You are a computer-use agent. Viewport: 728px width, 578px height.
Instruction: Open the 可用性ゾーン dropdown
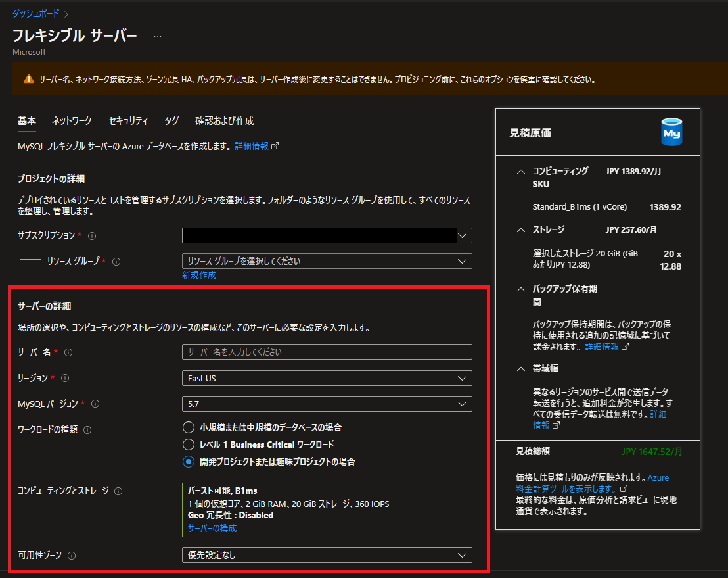327,555
